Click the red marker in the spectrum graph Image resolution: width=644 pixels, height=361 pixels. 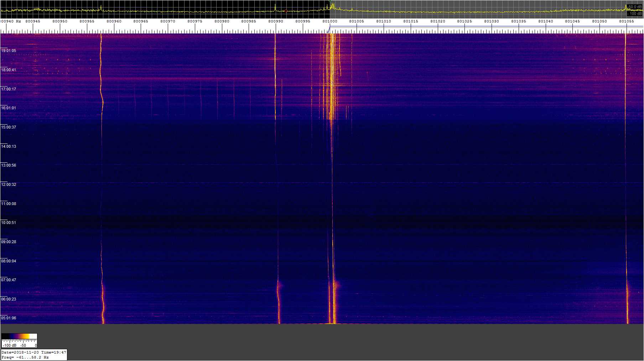tap(286, 11)
